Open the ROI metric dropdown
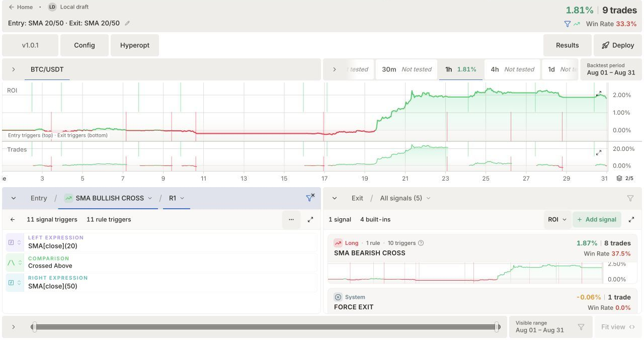The height and width of the screenshot is (340, 644). pyautogui.click(x=557, y=219)
